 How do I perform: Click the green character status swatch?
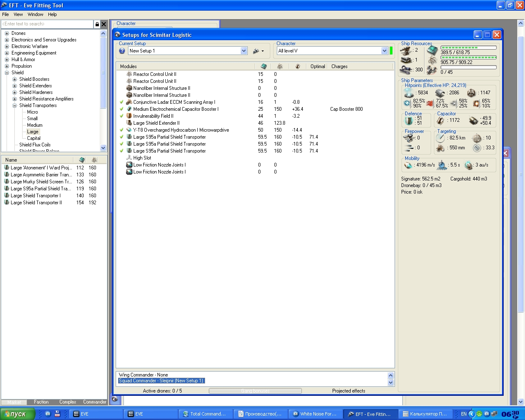pyautogui.click(x=391, y=51)
